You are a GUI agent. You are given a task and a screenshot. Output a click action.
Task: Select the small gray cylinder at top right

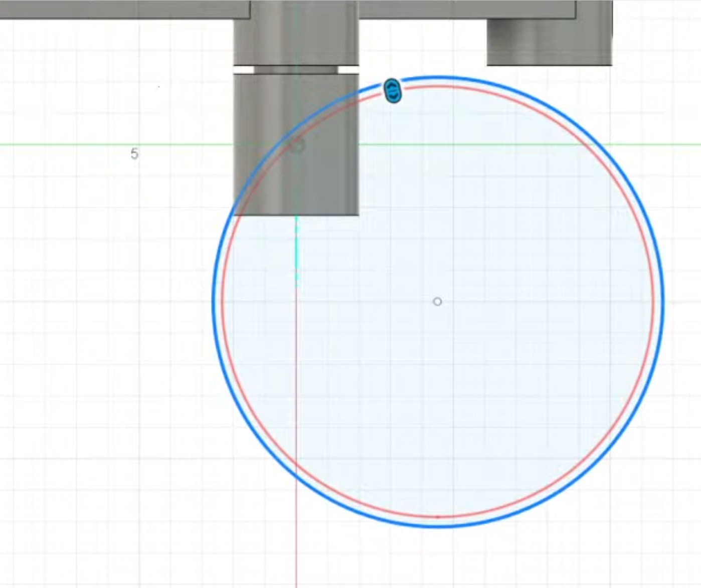pos(549,42)
